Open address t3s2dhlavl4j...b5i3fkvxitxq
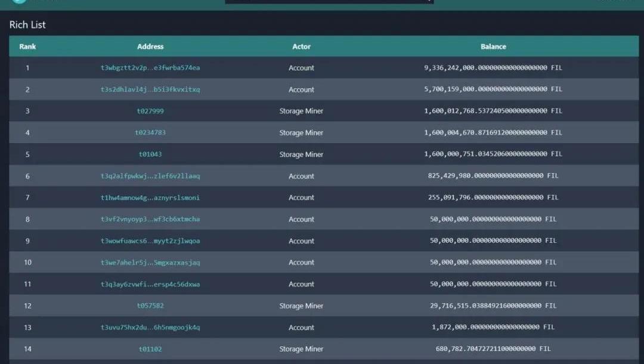 click(x=150, y=90)
